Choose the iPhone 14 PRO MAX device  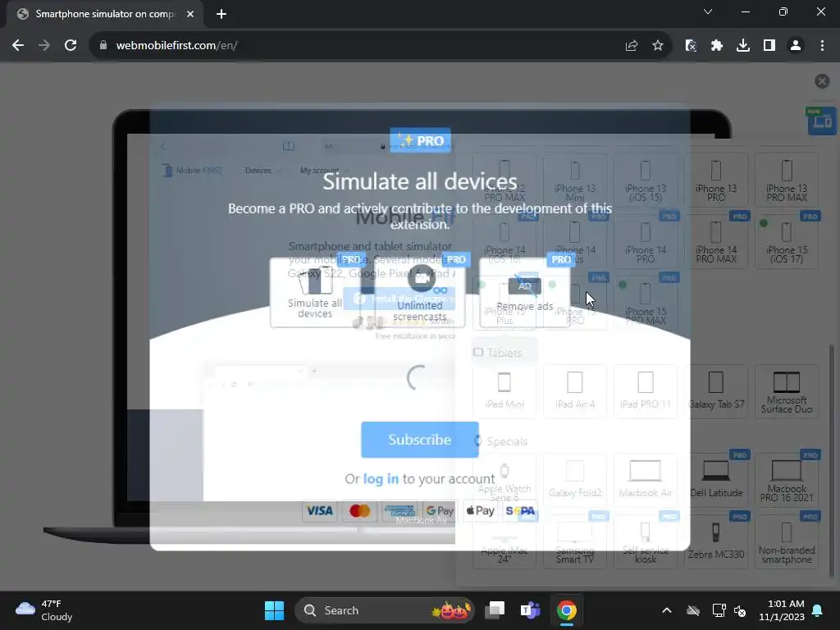click(x=715, y=241)
